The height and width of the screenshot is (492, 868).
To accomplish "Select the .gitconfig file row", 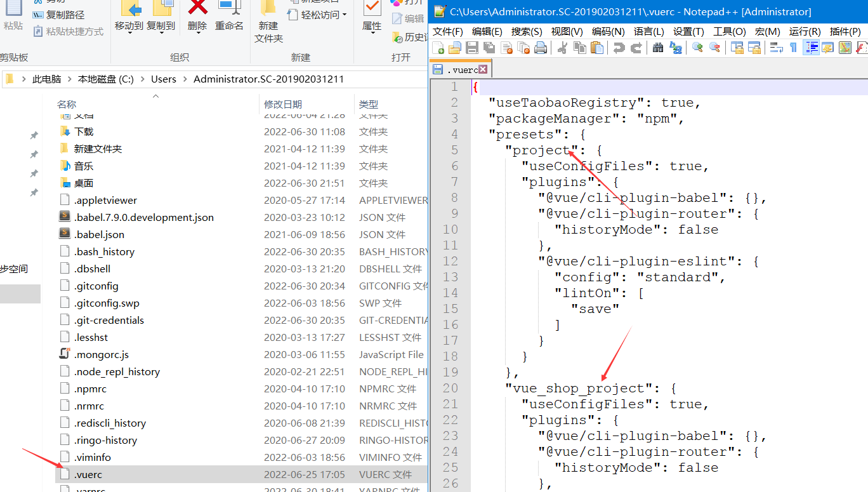I will coord(241,286).
